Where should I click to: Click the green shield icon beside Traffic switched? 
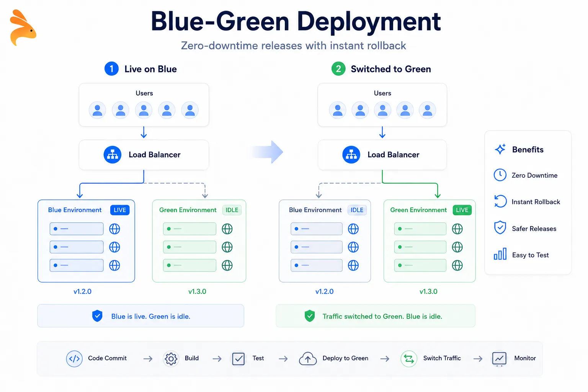point(310,316)
